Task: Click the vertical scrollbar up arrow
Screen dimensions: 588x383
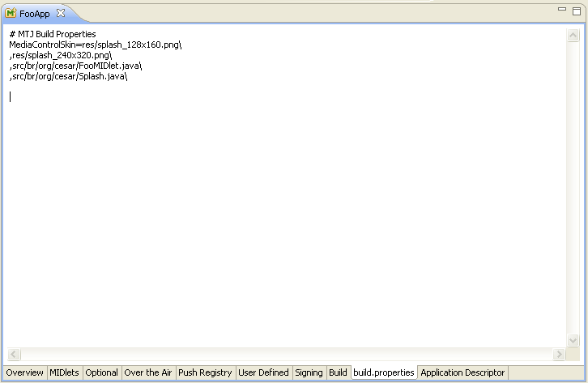Action: pyautogui.click(x=573, y=36)
